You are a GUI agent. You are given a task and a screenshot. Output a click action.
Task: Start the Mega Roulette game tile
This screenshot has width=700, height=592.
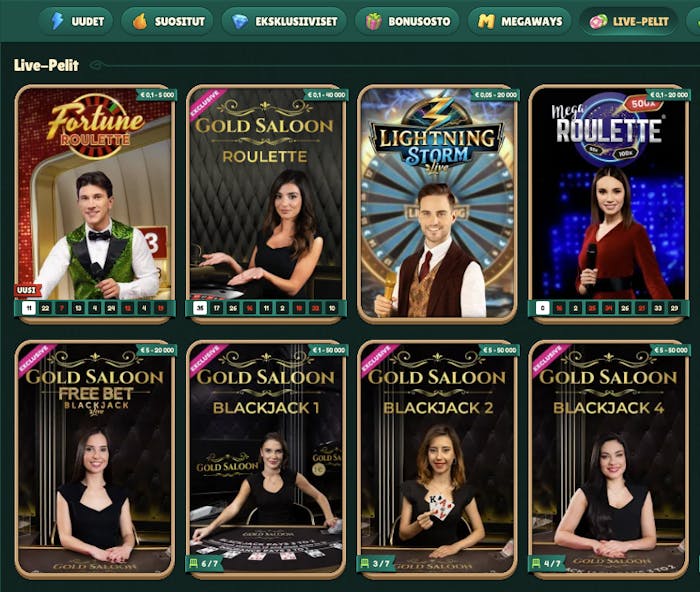609,203
